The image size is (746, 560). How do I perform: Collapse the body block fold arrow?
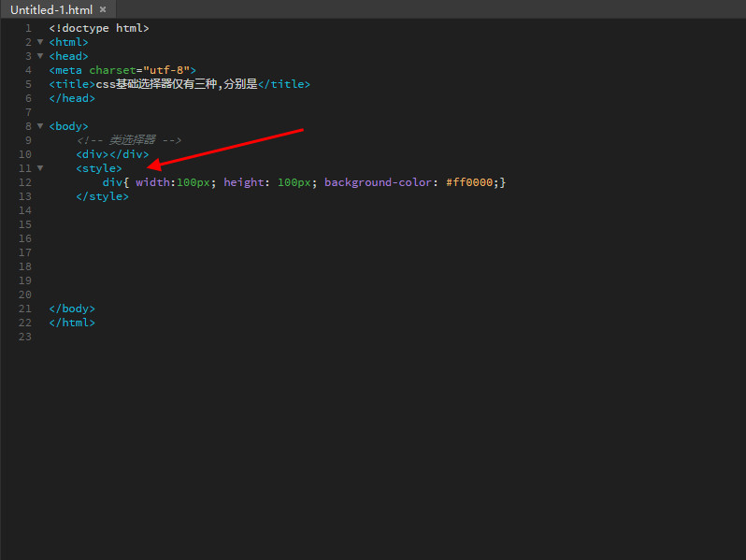(39, 126)
